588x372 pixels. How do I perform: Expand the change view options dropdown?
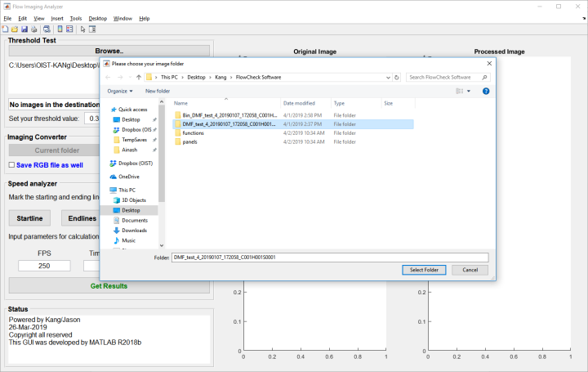tap(470, 91)
